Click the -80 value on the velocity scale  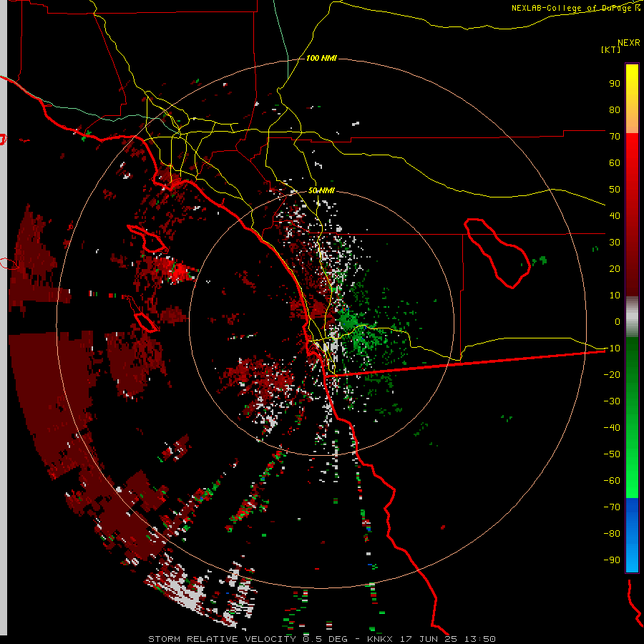click(x=612, y=534)
